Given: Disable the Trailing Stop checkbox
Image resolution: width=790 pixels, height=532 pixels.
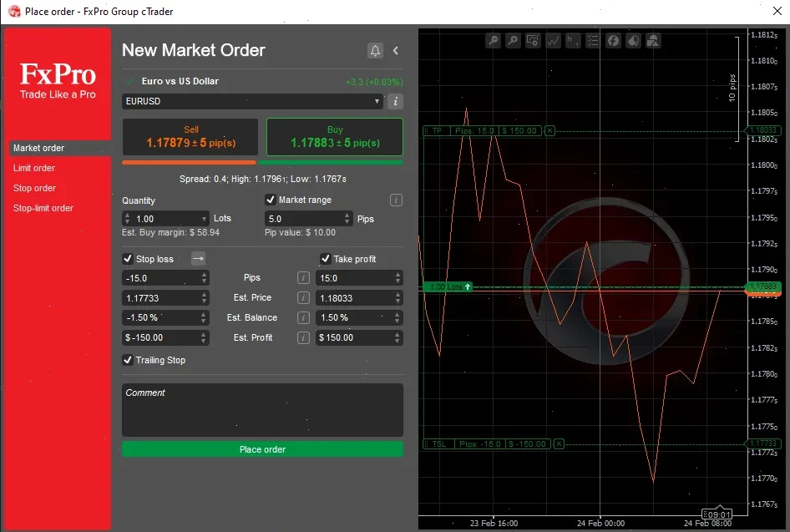Looking at the screenshot, I should click(x=127, y=360).
